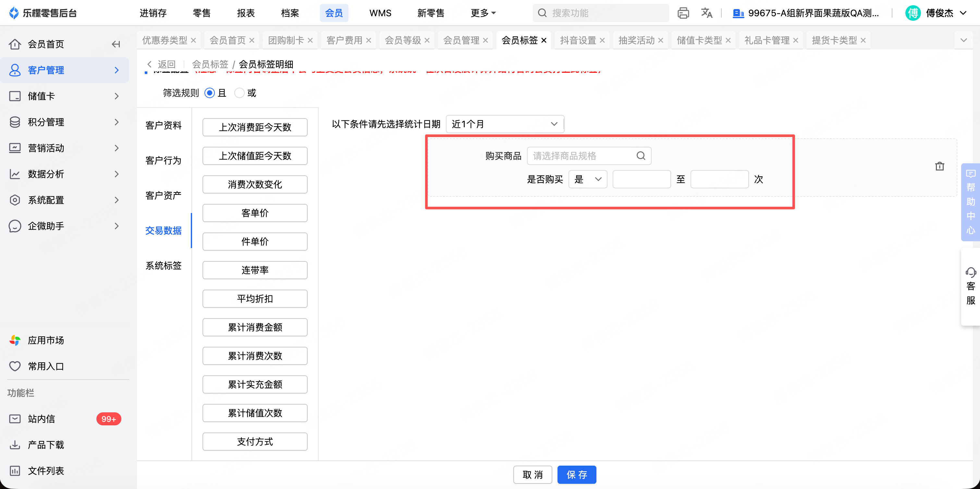
Task: Close the 抖音设置 tab
Action: pos(602,40)
